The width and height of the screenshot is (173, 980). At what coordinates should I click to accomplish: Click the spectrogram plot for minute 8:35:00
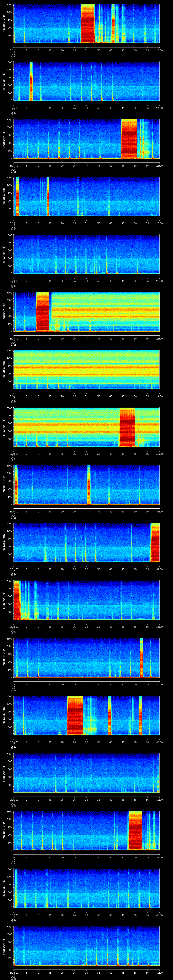[86, 773]
